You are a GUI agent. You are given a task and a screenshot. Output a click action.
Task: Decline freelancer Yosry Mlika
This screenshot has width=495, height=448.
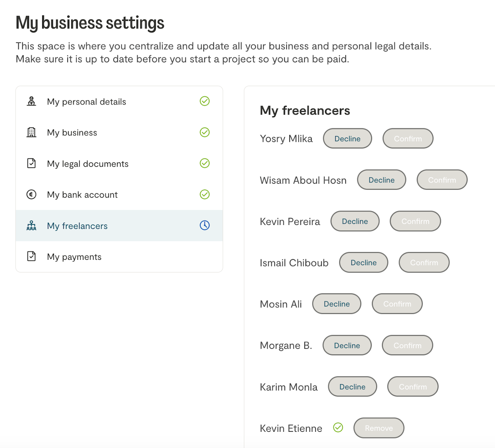tap(347, 139)
